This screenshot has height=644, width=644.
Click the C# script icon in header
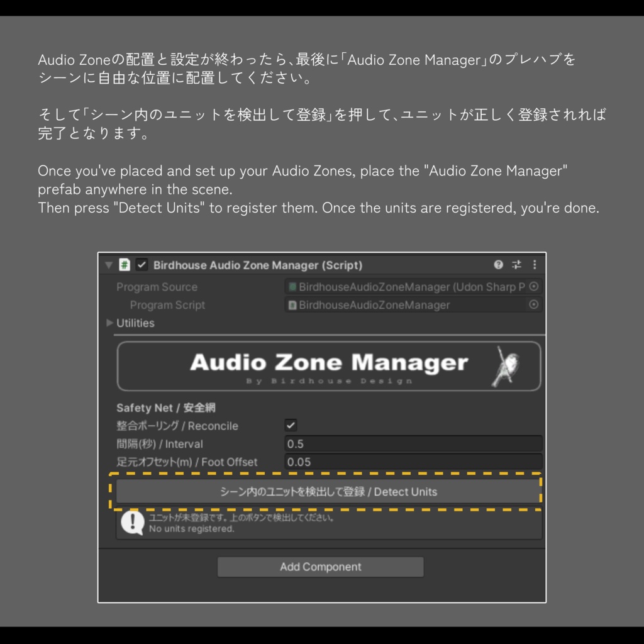point(125,265)
